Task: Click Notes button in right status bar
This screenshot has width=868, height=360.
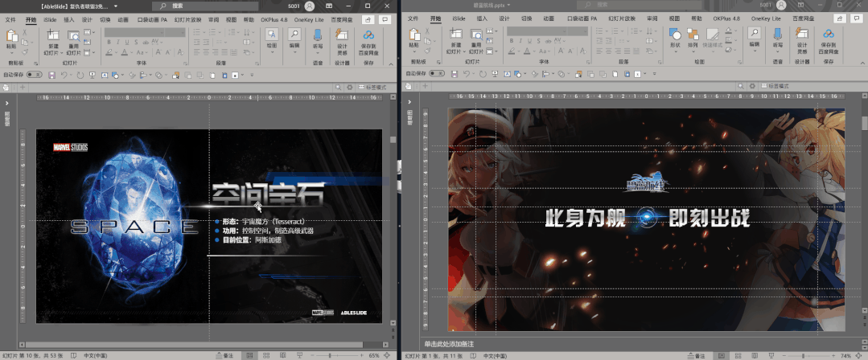Action: click(698, 355)
